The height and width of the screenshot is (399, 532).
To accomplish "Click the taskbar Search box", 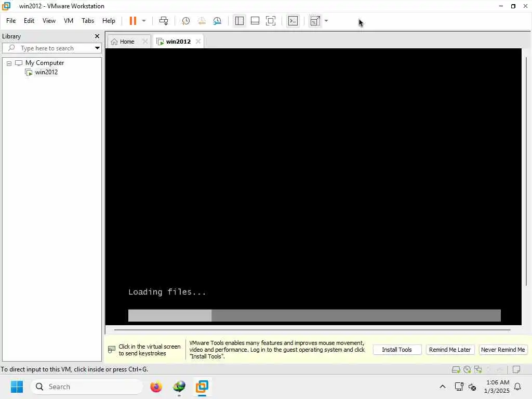I will (87, 387).
